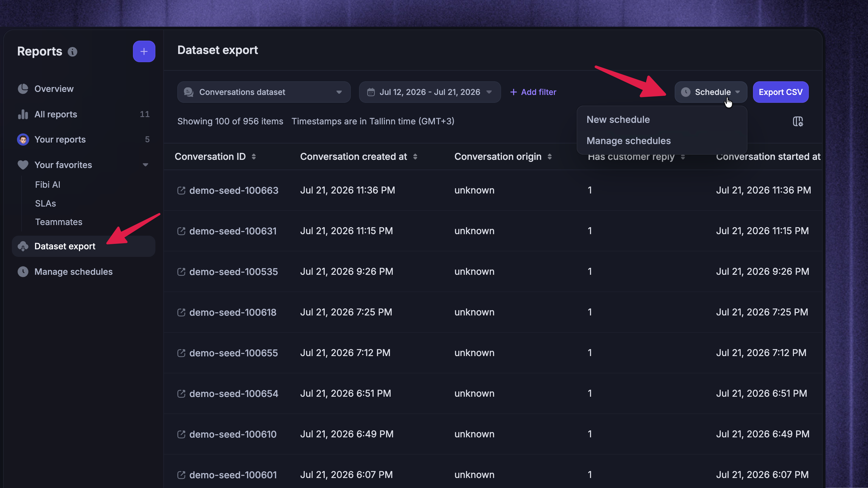Viewport: 868px width, 488px height.
Task: Click the All reports bar chart icon
Action: click(23, 115)
